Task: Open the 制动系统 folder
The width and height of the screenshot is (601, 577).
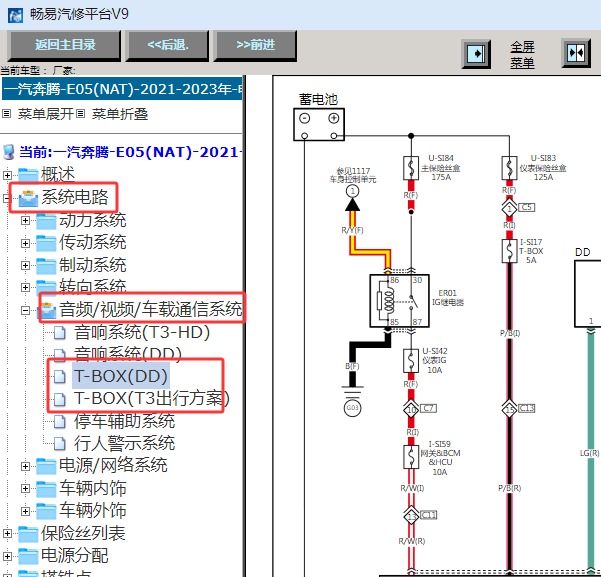Action: tap(92, 265)
